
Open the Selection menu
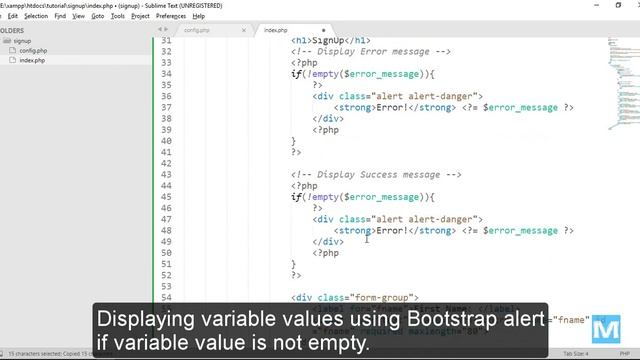[x=36, y=16]
